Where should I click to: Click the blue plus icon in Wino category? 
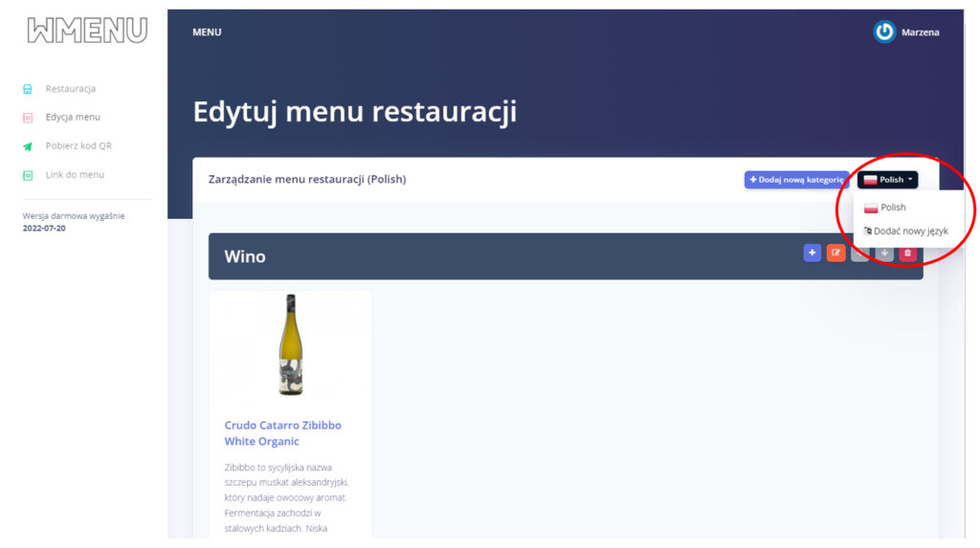pyautogui.click(x=812, y=253)
